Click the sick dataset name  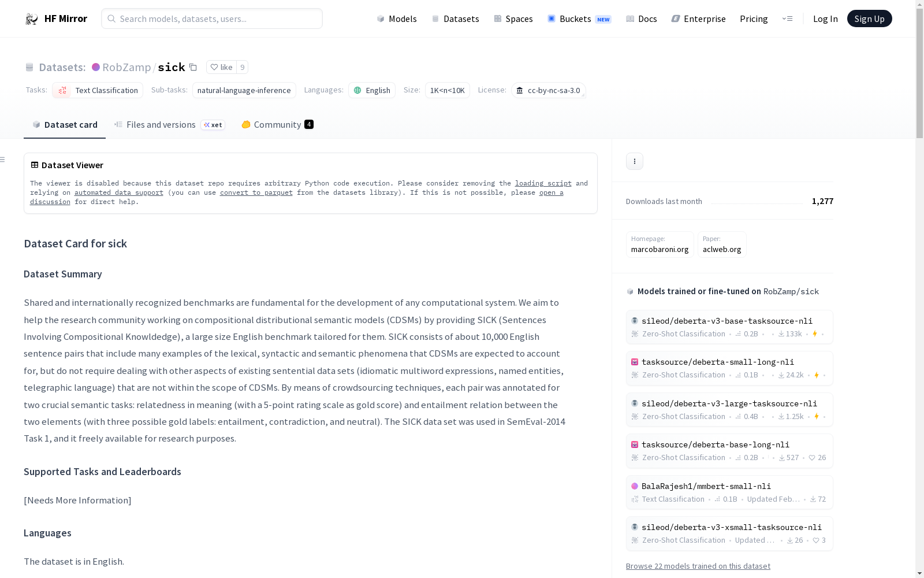(x=172, y=68)
